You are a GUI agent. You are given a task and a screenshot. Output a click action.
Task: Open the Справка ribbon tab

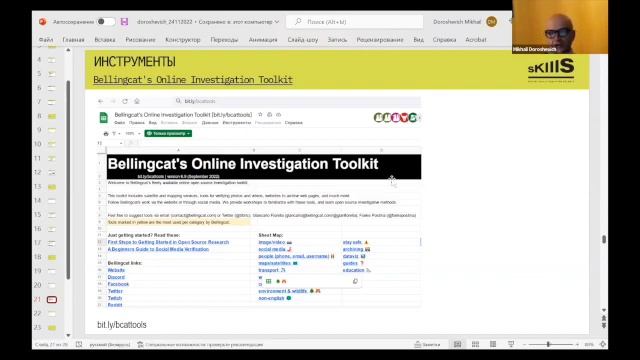tap(444, 40)
